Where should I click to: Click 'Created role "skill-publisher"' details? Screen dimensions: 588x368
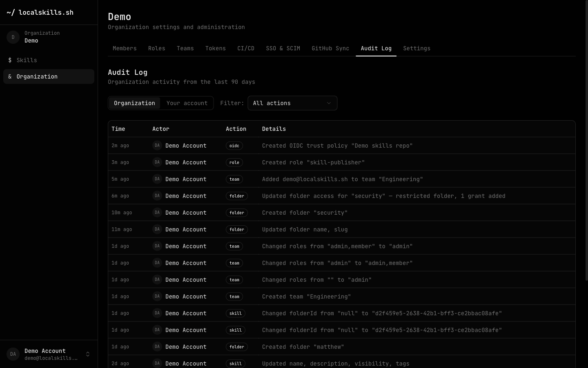(x=314, y=162)
